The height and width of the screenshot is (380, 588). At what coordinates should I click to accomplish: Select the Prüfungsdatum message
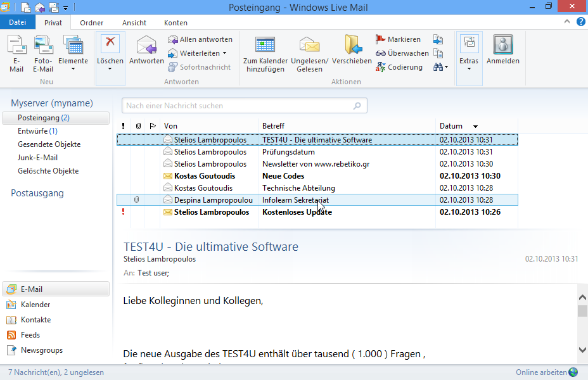[317, 152]
